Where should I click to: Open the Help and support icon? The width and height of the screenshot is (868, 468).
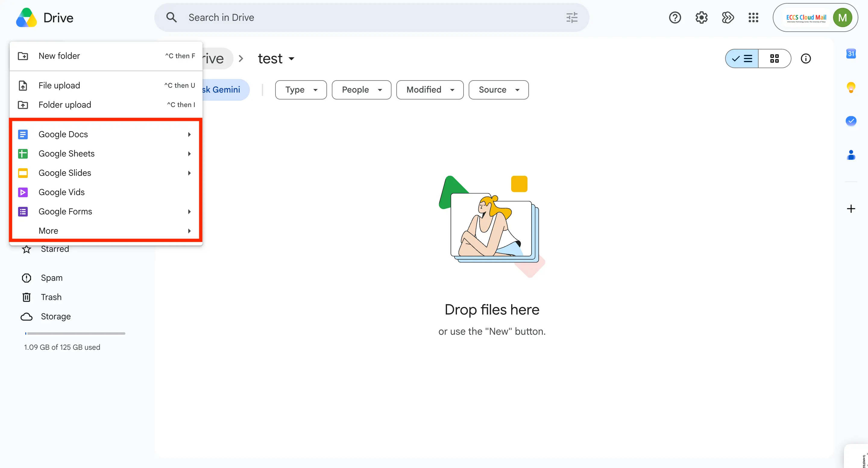[675, 17]
